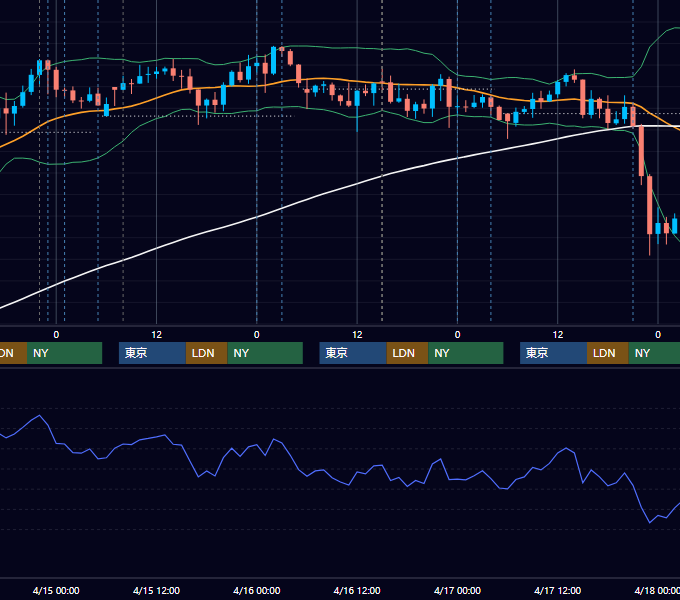
Task: Click the 4/16 00:00 date label
Action: coord(257,590)
